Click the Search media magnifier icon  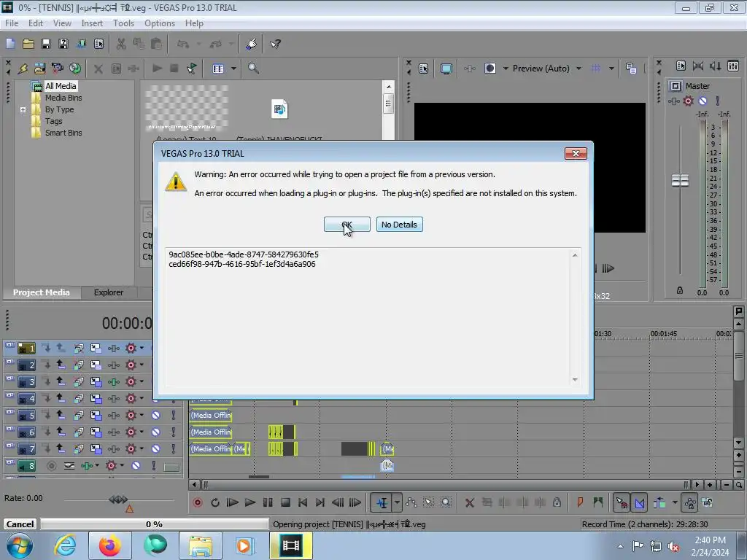click(253, 69)
